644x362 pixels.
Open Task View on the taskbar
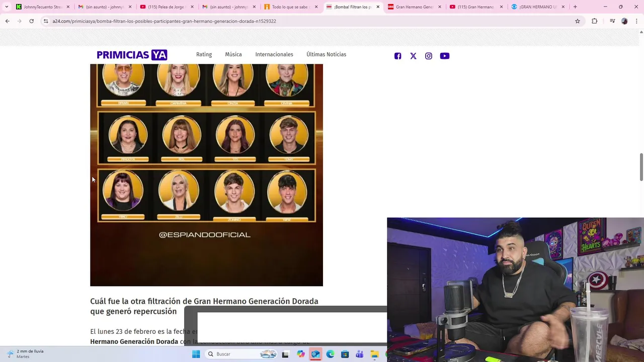[x=285, y=354]
